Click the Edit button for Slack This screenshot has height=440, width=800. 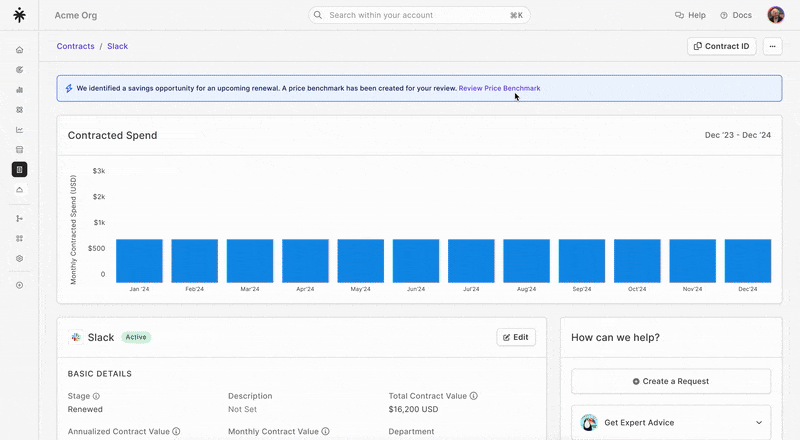tap(516, 337)
